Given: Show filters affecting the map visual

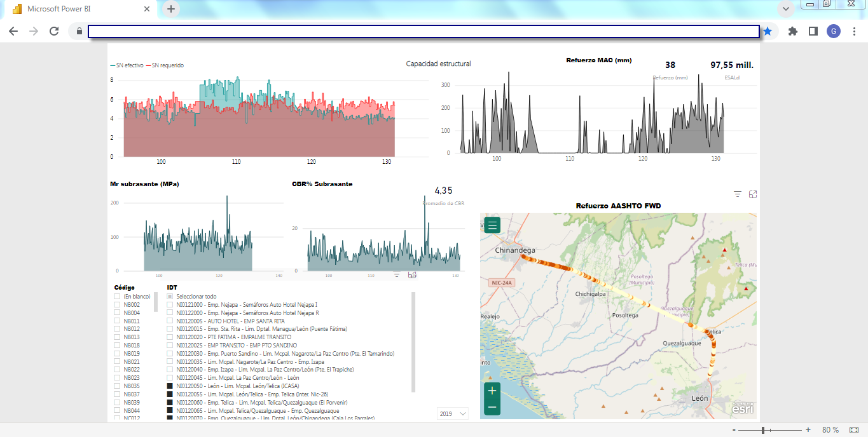Looking at the screenshot, I should click(738, 194).
